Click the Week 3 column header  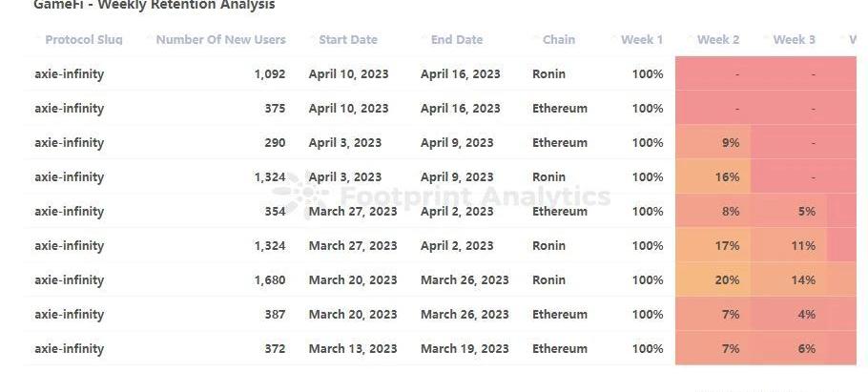coord(794,40)
